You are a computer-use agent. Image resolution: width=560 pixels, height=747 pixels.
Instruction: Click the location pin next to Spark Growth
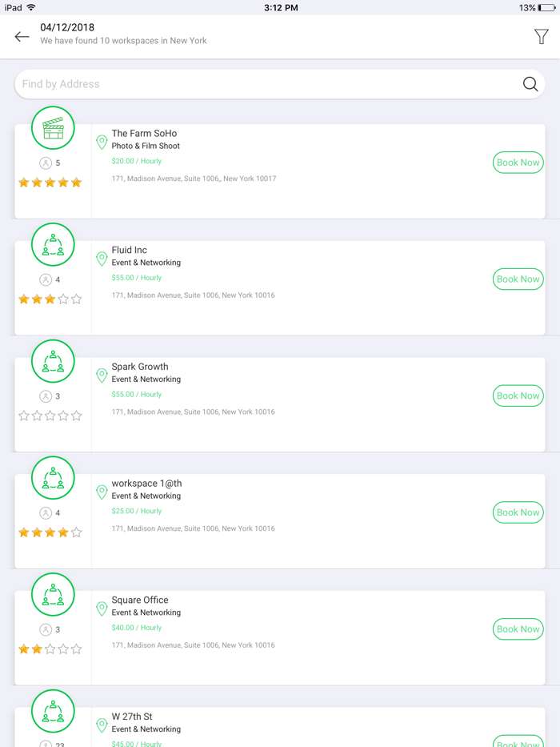(x=102, y=375)
